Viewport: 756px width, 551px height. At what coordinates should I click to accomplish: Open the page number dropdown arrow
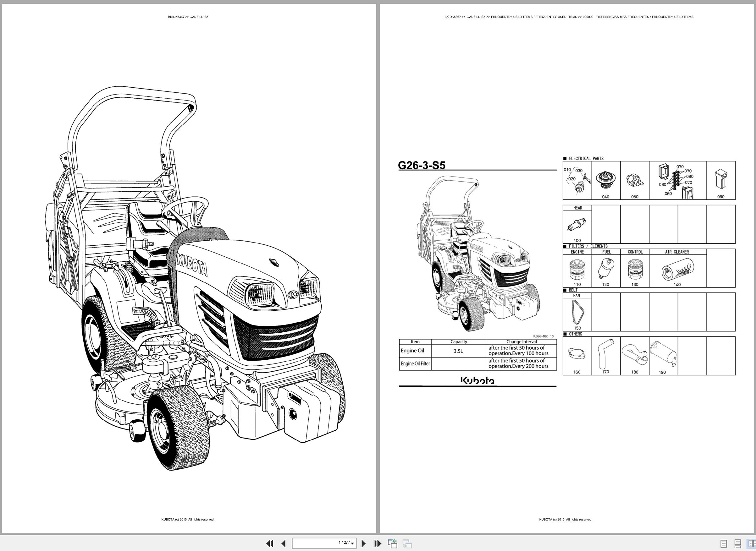pos(352,544)
